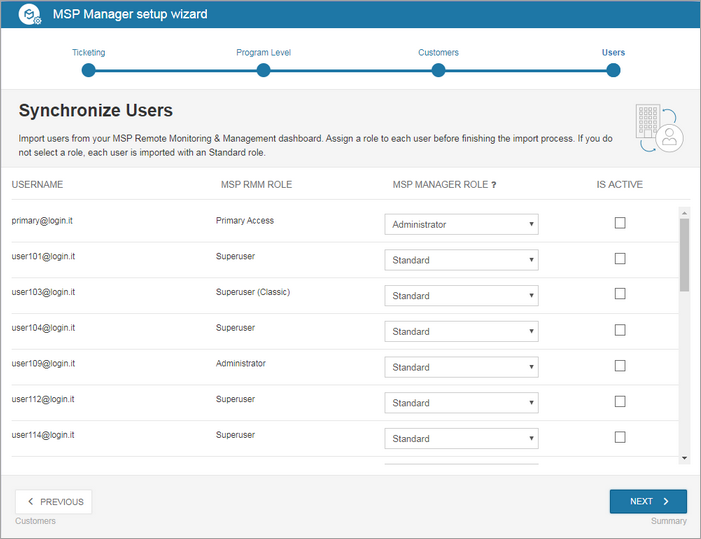Click the user list vertical scrollbar thumb
The height and width of the screenshot is (539, 701).
(x=684, y=255)
